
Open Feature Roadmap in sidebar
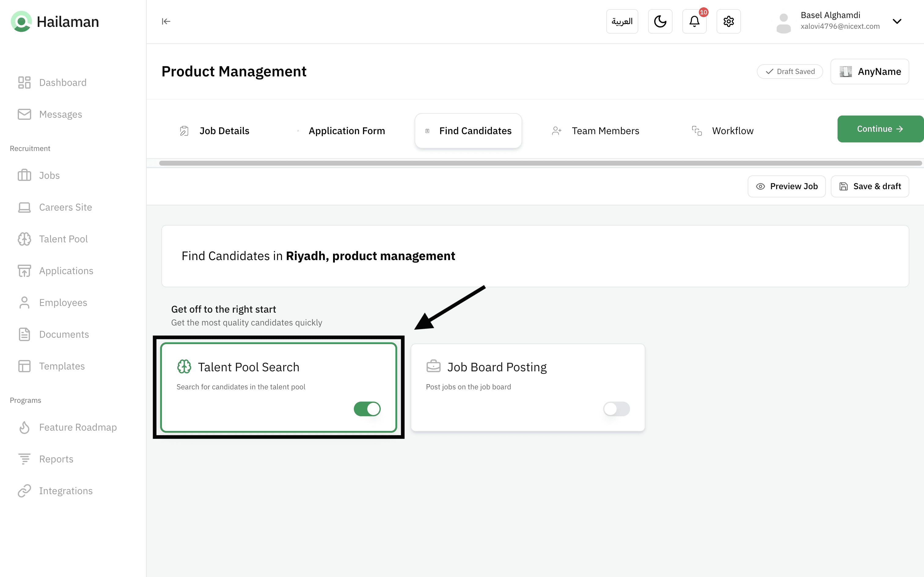click(x=77, y=427)
